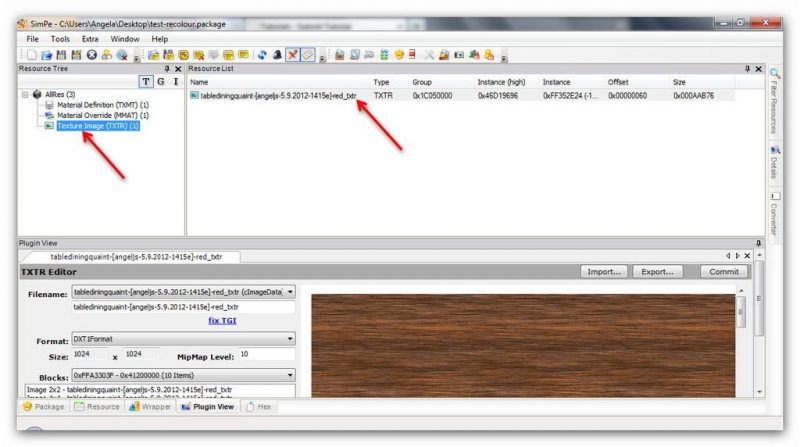Click the yellow box with red X icon
The height and width of the screenshot is (447, 800).
pyautogui.click(x=198, y=55)
